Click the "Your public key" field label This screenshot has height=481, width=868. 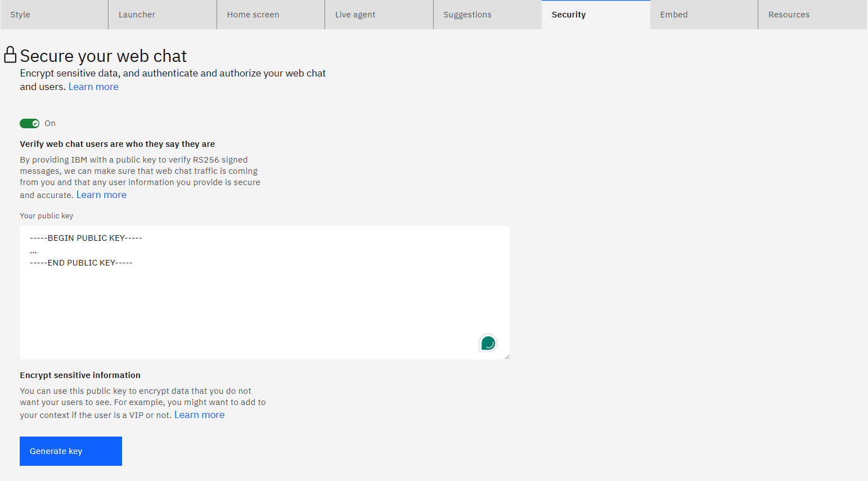47,216
